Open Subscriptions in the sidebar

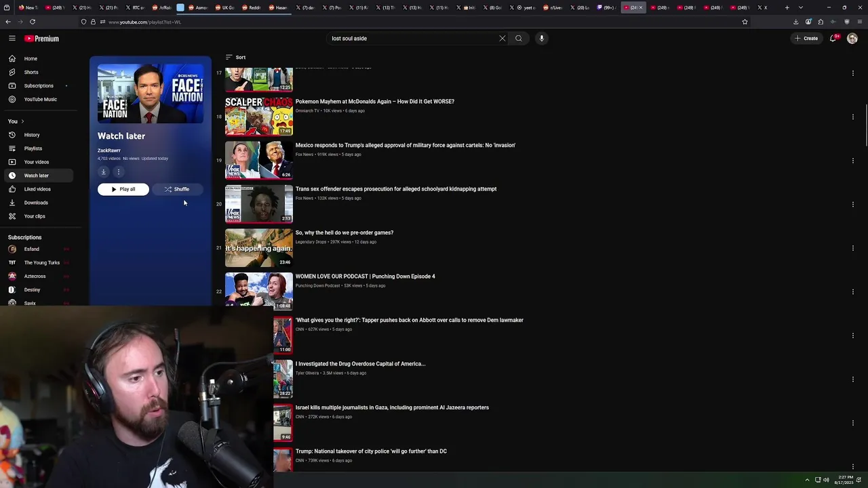pyautogui.click(x=39, y=86)
